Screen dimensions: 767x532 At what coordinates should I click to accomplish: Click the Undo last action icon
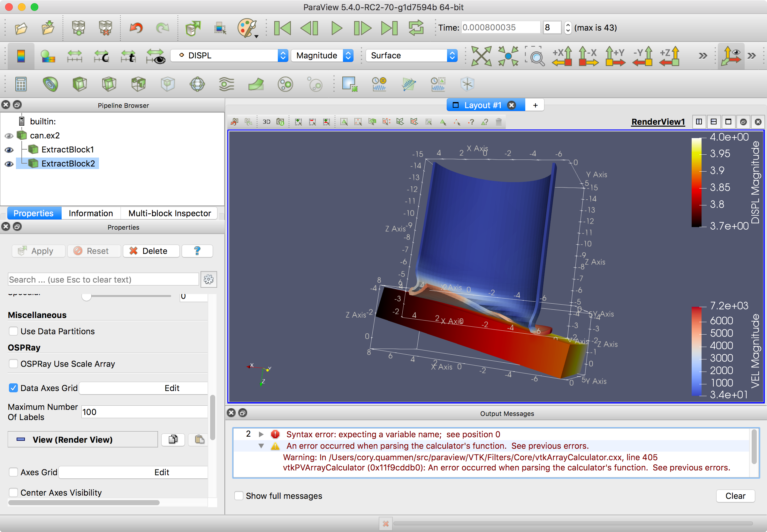(x=133, y=27)
